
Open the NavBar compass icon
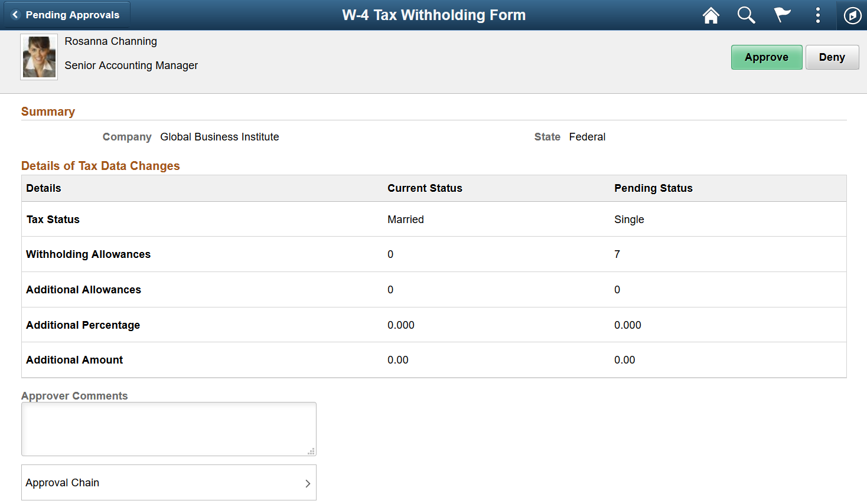pyautogui.click(x=852, y=15)
